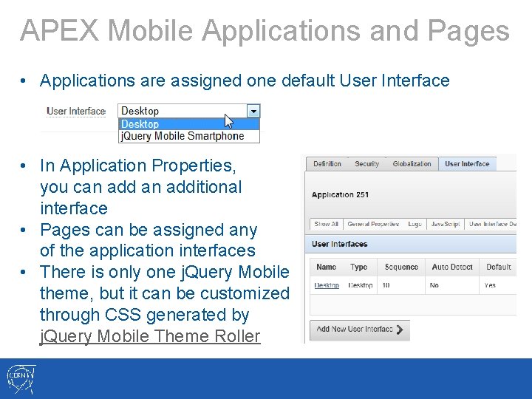Click the Application 251 heading
Viewport: 532px width, 399px height.
(x=340, y=195)
